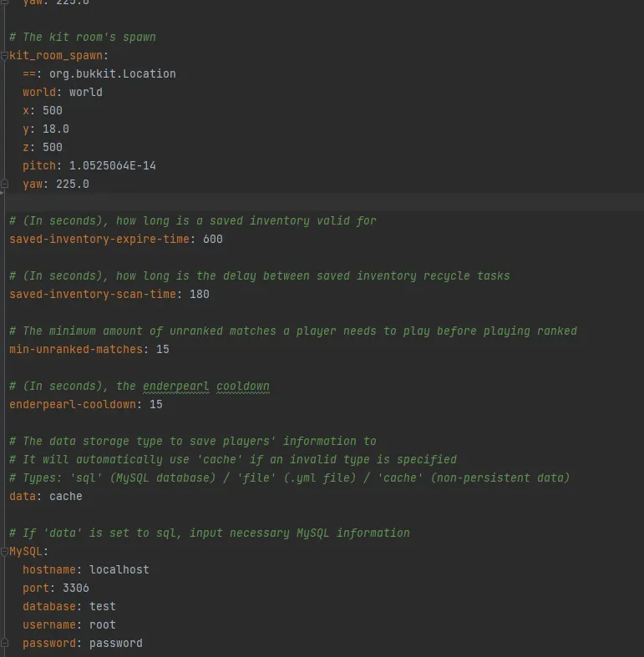Collapse the kit_room_spawn block fold marker
Viewport: 644px width, 657px height.
6,56
